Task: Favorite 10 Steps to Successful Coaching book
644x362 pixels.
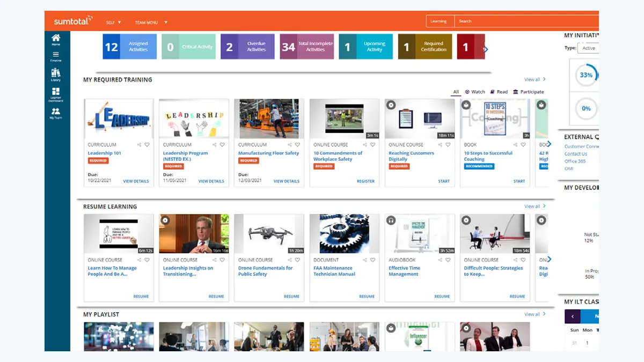Action: (523, 145)
